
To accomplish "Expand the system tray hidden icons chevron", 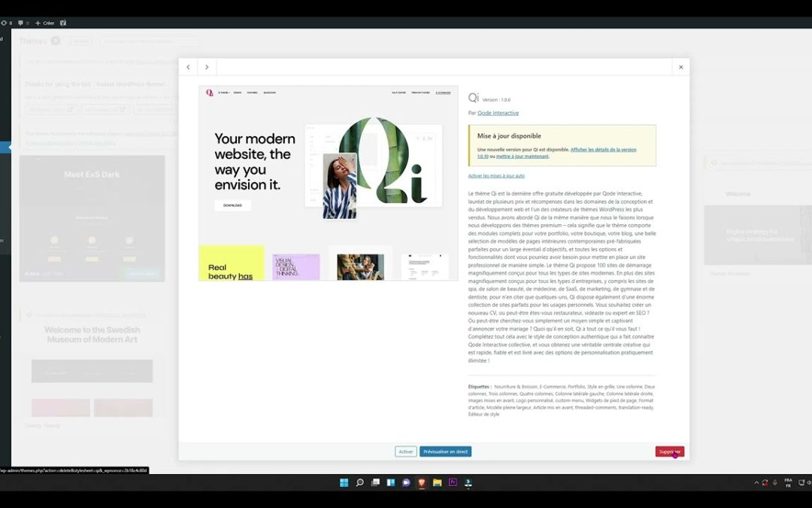I will 756,482.
